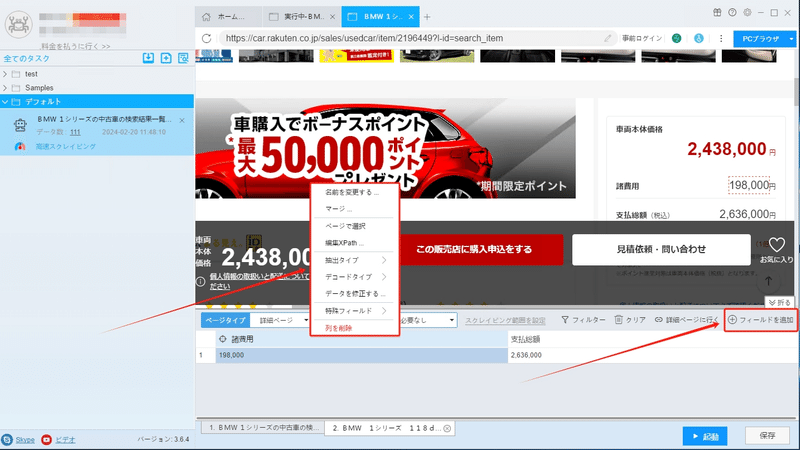This screenshot has width=800, height=450.
Task: Click the green circular icon beside 事前ログイン
Action: 677,38
